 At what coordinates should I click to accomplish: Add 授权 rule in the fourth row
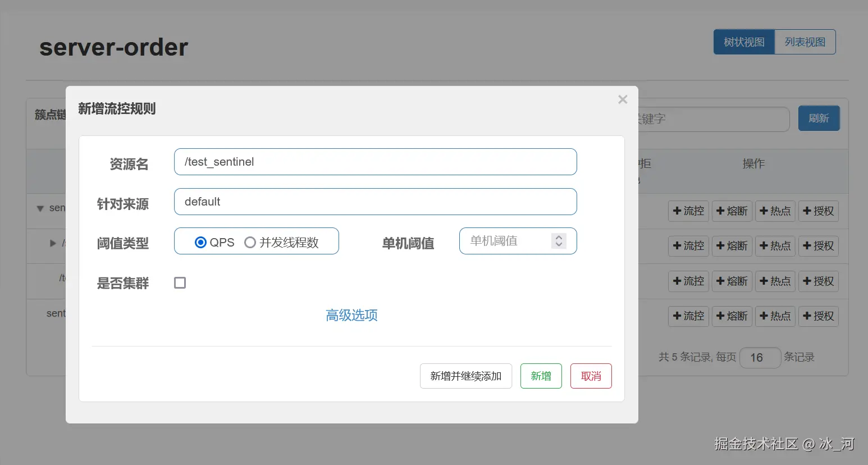pos(819,316)
